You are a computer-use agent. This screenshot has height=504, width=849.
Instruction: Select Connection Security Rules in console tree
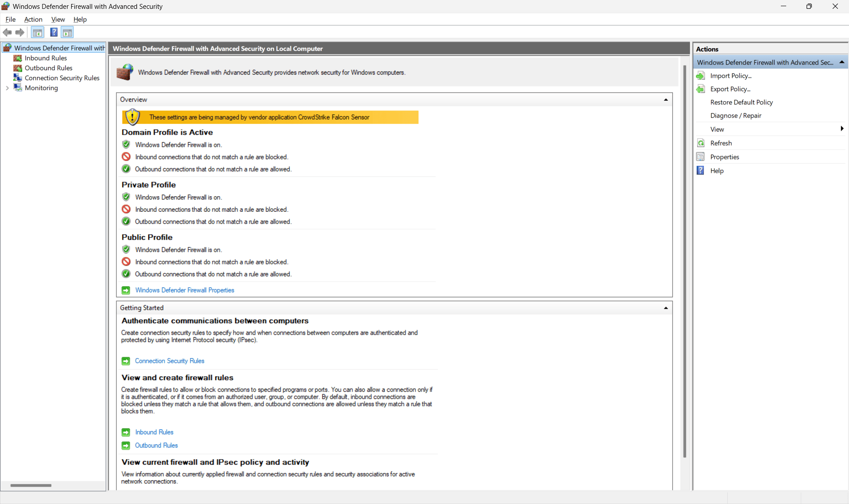pos(62,78)
